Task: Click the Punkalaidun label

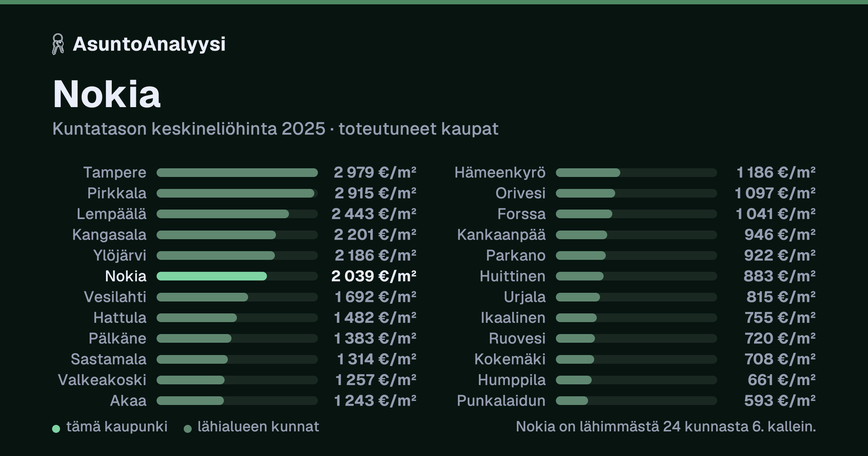Action: point(501,401)
